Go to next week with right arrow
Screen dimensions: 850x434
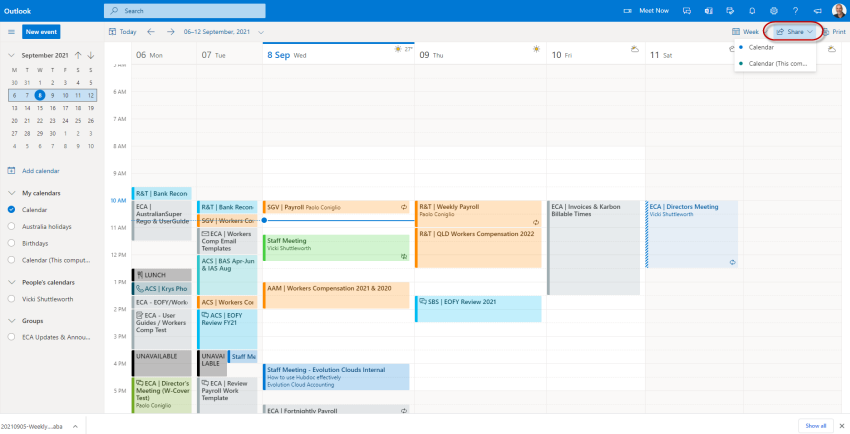tap(171, 32)
